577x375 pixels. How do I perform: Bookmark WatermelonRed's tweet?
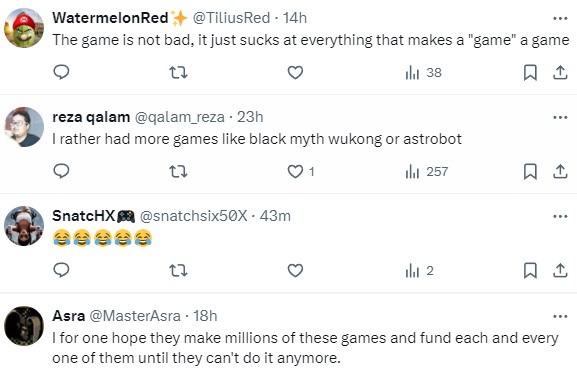click(x=530, y=72)
